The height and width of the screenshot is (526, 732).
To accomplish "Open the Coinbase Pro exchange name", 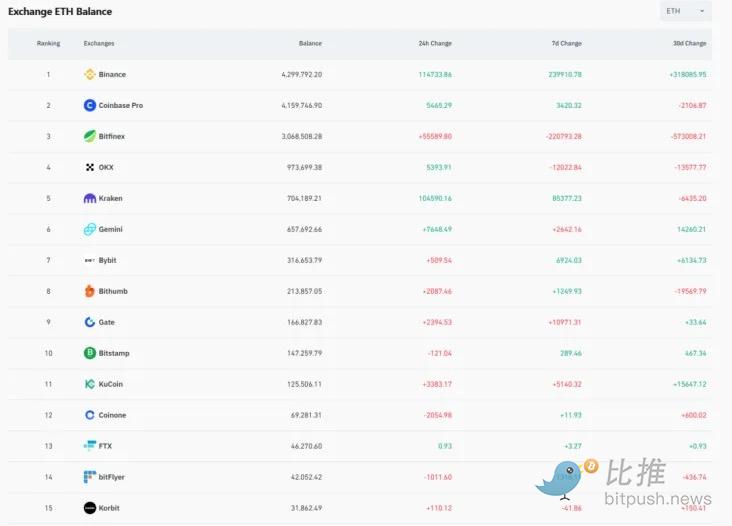I will (121, 105).
